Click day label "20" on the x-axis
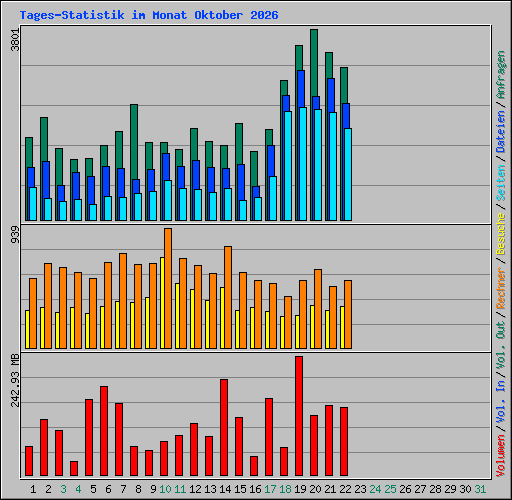The height and width of the screenshot is (500, 512). 315,489
